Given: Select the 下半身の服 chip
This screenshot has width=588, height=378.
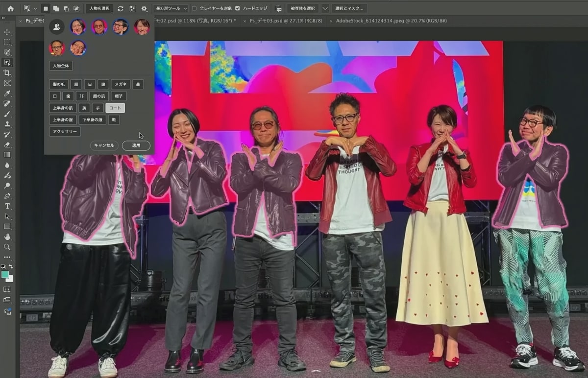Looking at the screenshot, I should pos(92,119).
